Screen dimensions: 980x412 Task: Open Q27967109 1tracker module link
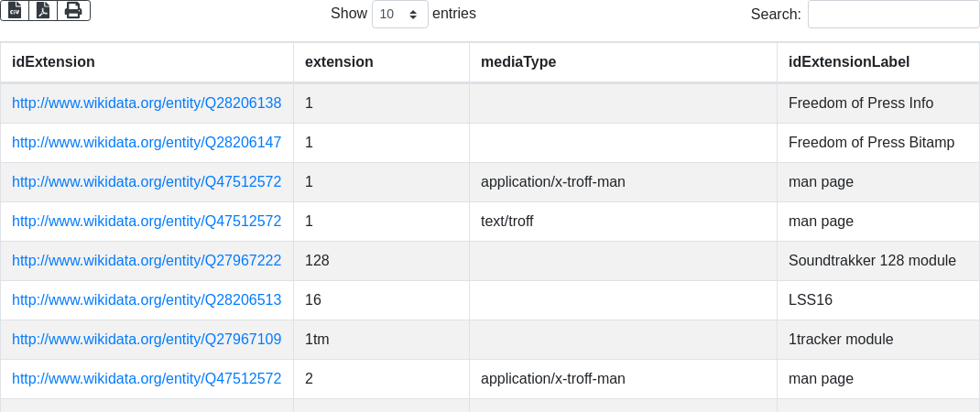[147, 340]
